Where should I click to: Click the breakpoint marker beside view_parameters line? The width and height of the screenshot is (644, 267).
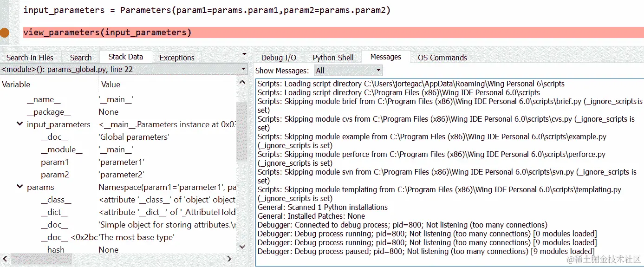[x=5, y=33]
